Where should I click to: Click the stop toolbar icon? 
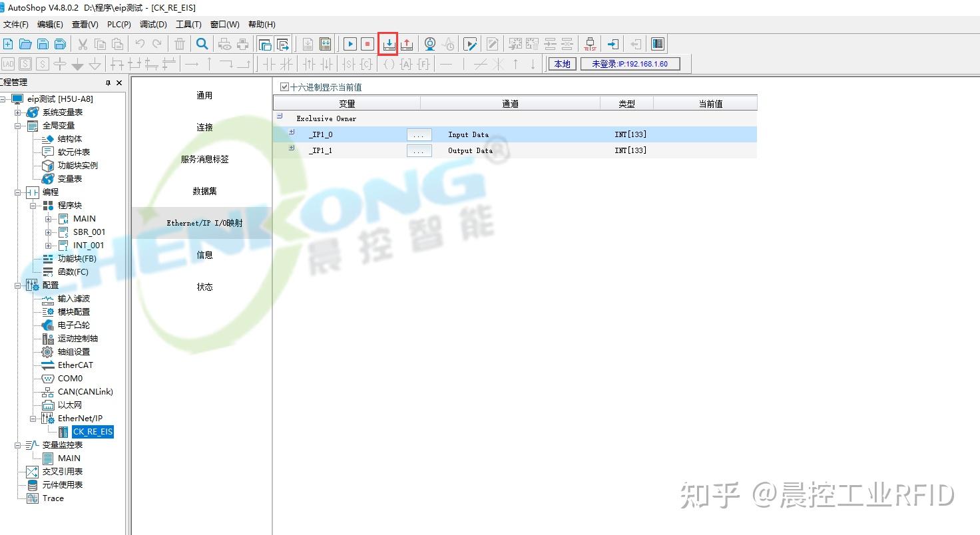[x=367, y=43]
